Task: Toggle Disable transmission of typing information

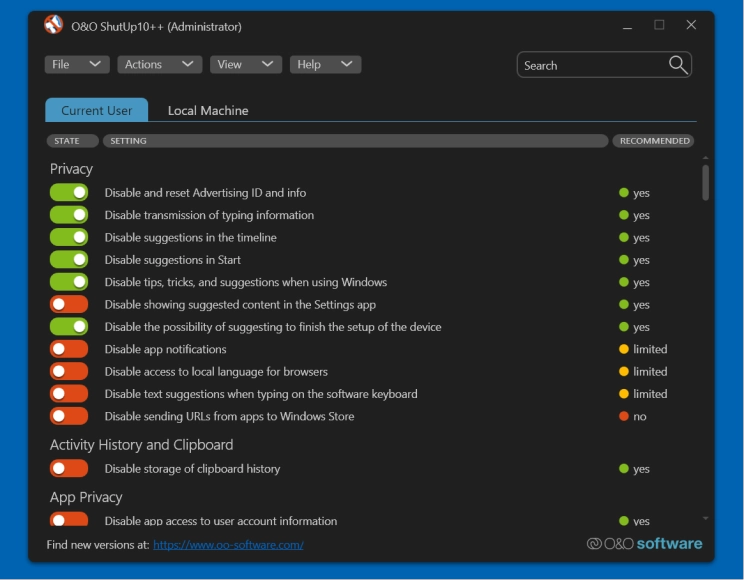Action: click(69, 215)
